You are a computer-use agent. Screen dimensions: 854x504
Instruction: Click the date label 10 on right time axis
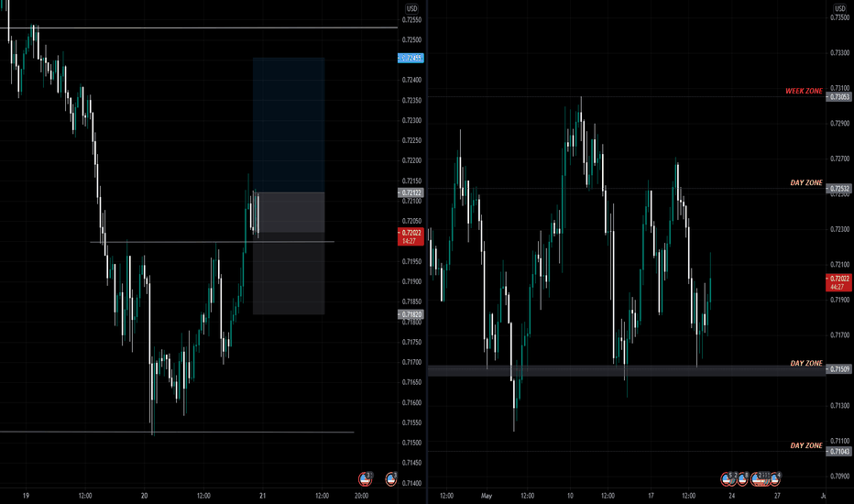coord(570,496)
